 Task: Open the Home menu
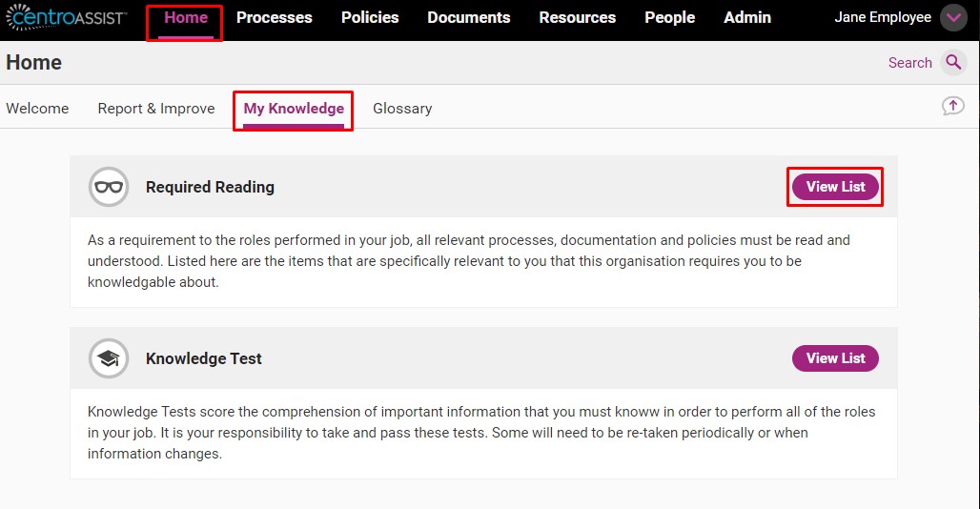186,17
